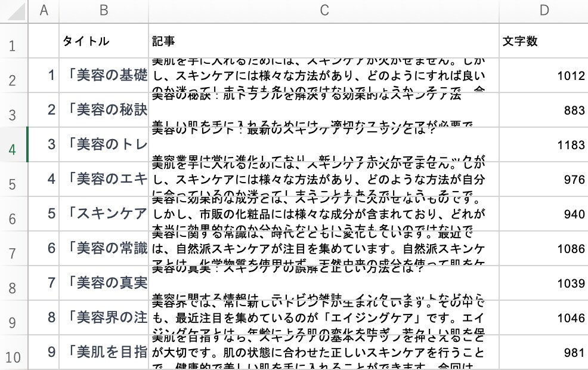Select row 2 header
588x370 pixels.
(14, 75)
